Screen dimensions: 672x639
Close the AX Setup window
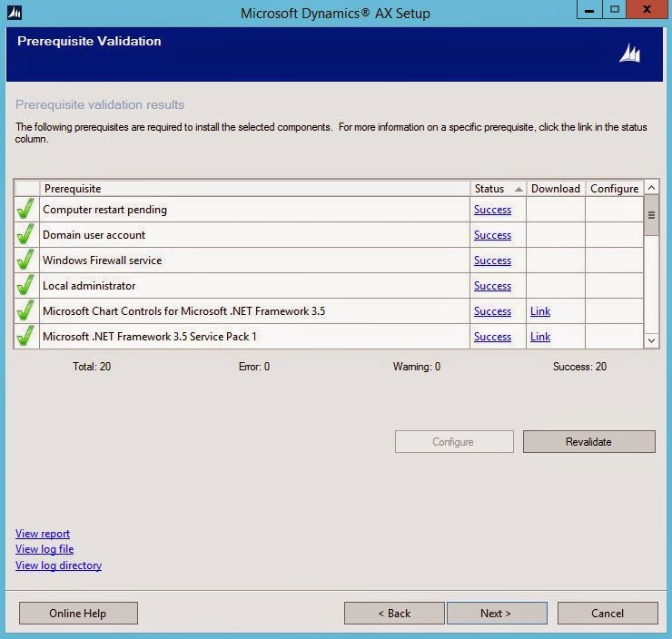(x=647, y=9)
